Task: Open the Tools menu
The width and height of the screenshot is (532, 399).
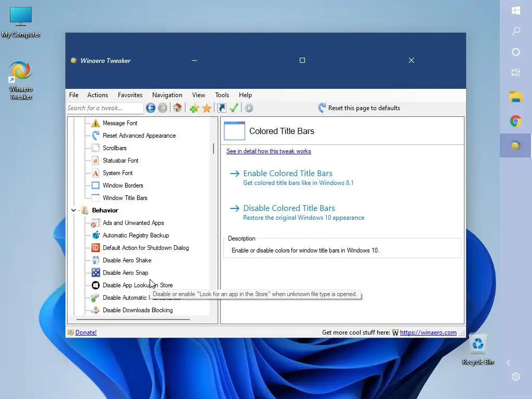Action: pyautogui.click(x=222, y=95)
